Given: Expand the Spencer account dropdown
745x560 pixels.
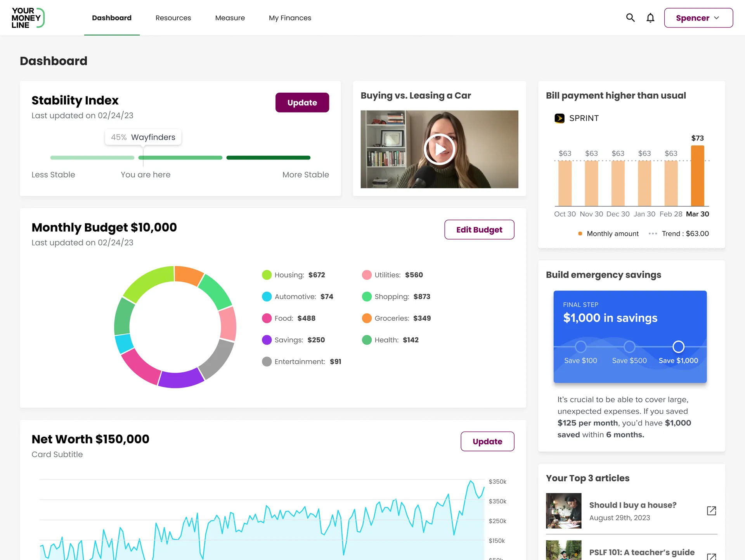Looking at the screenshot, I should 698,18.
